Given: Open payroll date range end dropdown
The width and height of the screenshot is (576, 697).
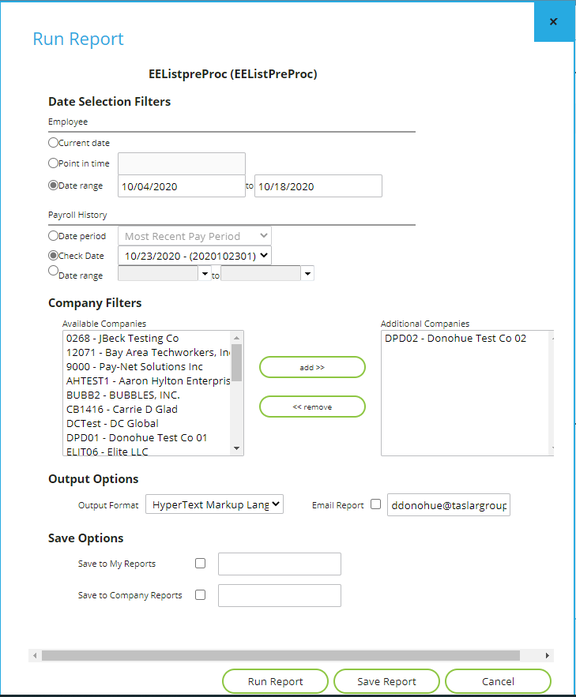Looking at the screenshot, I should (x=308, y=273).
